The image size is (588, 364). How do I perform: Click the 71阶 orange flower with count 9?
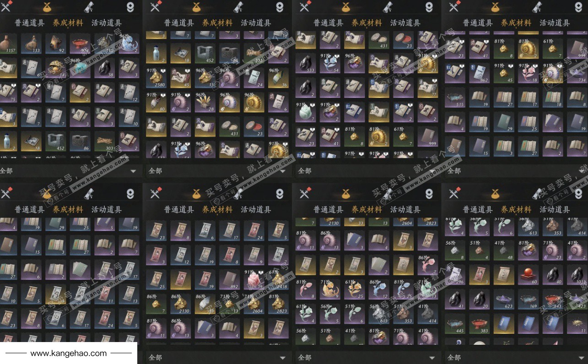coord(329,289)
